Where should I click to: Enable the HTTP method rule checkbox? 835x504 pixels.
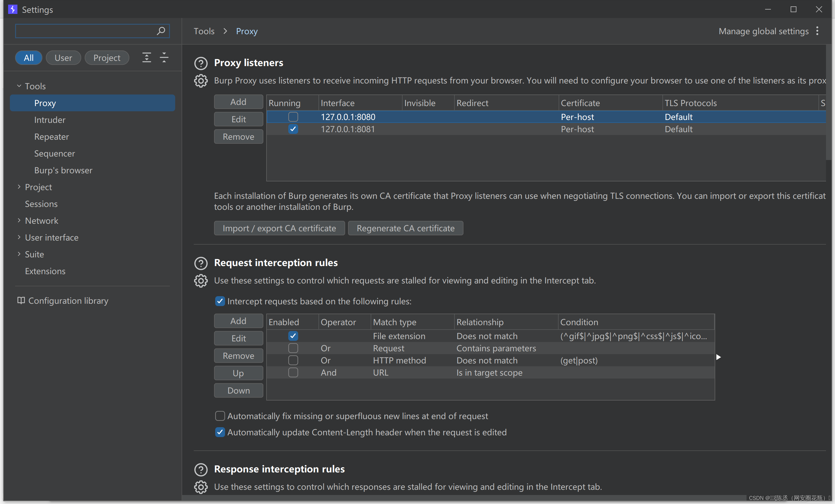293,360
